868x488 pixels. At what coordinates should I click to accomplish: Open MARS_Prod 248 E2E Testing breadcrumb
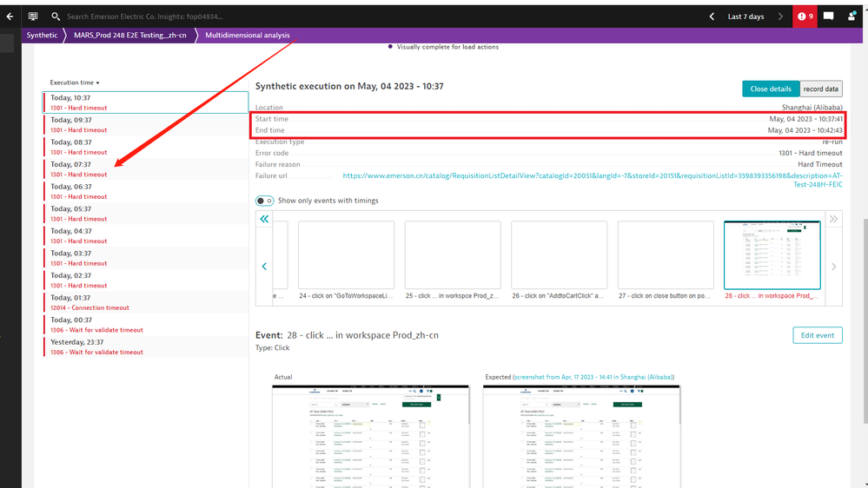pos(129,36)
